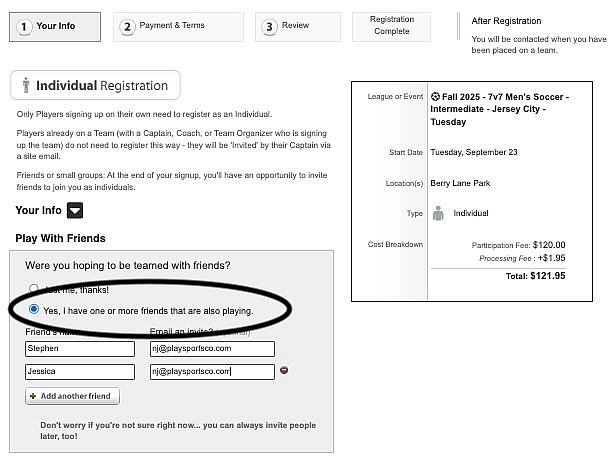
Task: Click the person icon beside Individual Registration
Action: click(x=26, y=86)
